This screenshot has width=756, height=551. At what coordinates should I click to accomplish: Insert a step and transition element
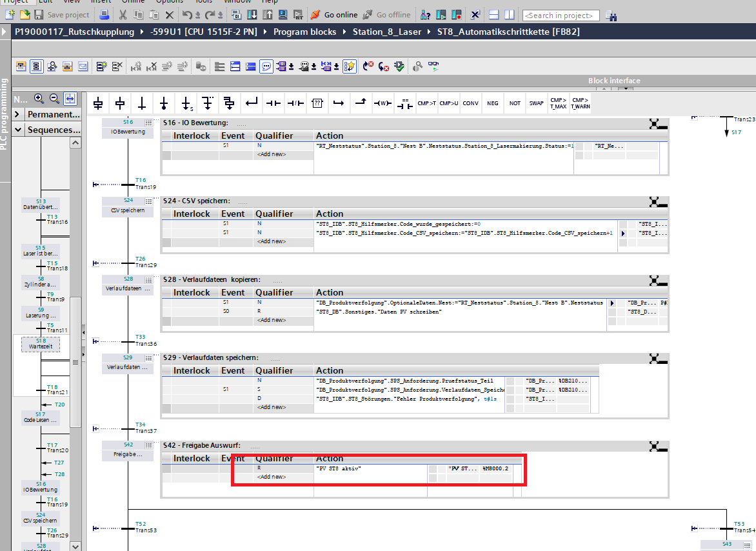(x=98, y=103)
